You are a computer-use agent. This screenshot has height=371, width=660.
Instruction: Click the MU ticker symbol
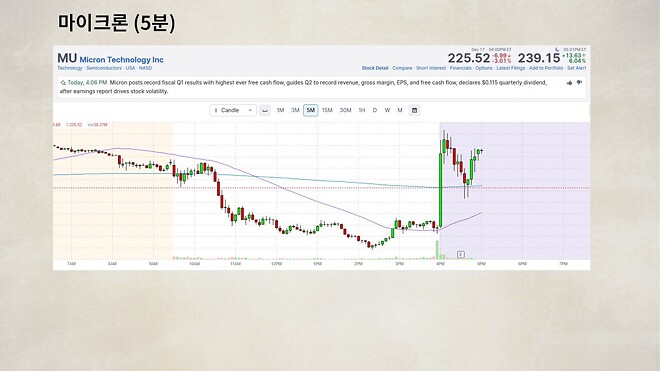click(67, 58)
